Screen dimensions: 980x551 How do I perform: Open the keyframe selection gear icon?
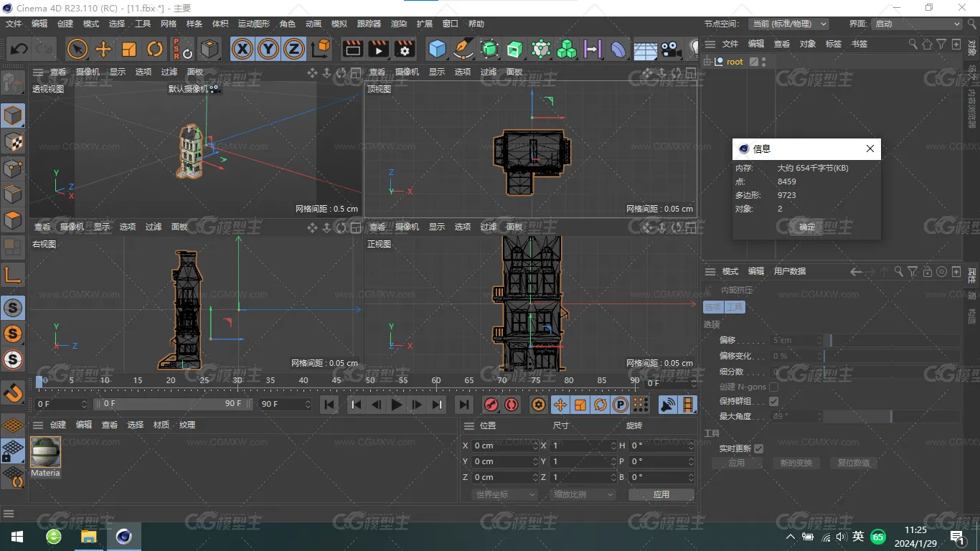coord(539,405)
